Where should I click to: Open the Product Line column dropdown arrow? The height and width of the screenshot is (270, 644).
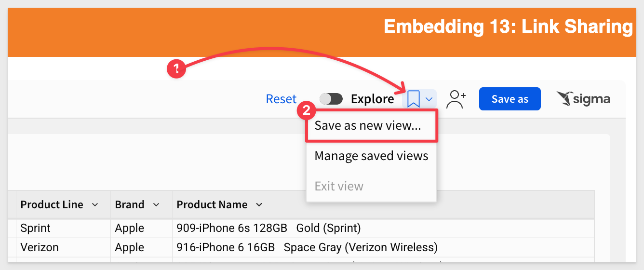(x=95, y=204)
